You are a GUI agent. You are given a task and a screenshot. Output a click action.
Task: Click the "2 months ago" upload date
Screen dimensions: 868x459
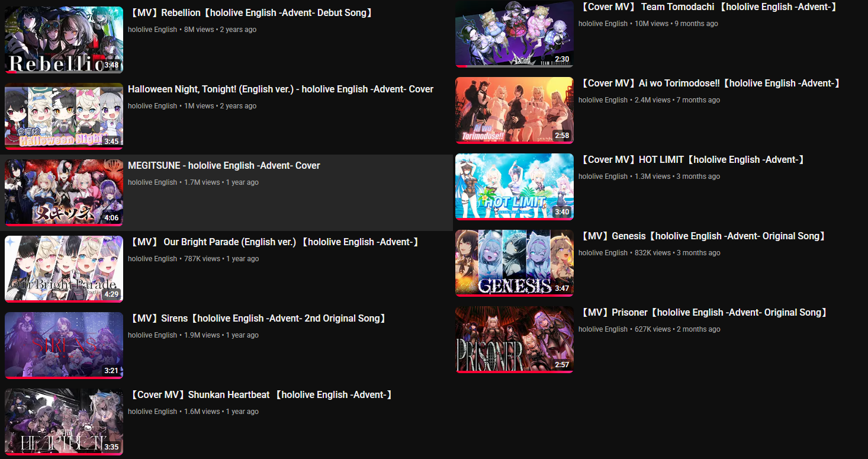699,329
